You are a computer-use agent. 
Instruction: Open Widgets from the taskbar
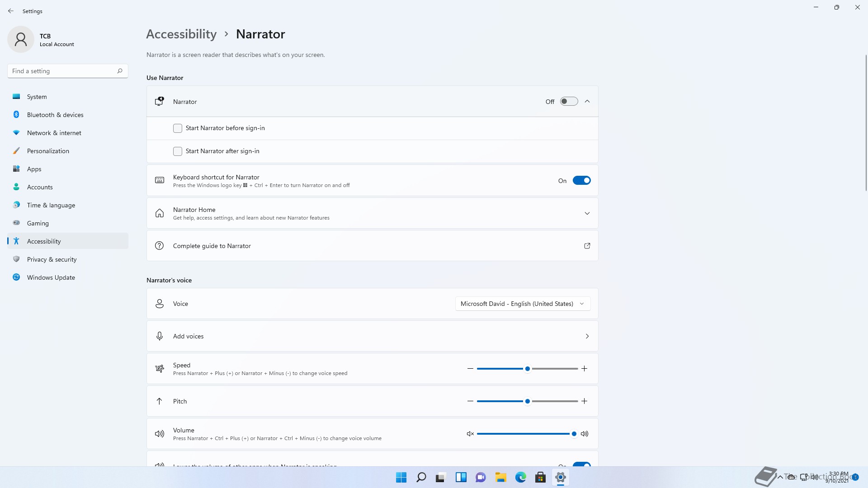(x=461, y=477)
